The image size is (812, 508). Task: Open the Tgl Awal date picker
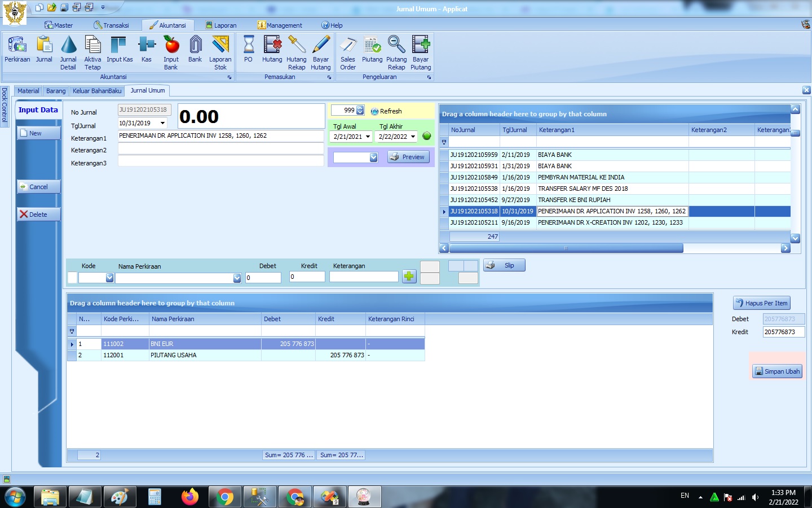[x=368, y=137]
